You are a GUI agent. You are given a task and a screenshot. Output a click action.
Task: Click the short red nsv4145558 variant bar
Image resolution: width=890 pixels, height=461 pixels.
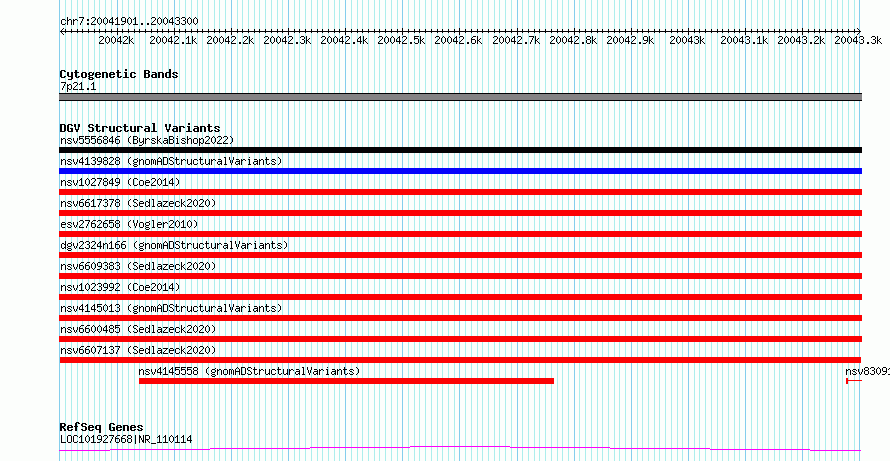pos(346,381)
